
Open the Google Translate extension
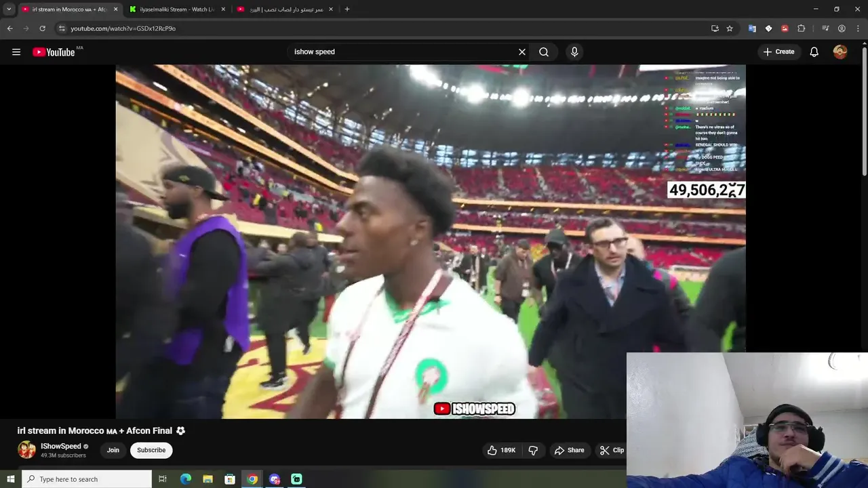pyautogui.click(x=752, y=28)
